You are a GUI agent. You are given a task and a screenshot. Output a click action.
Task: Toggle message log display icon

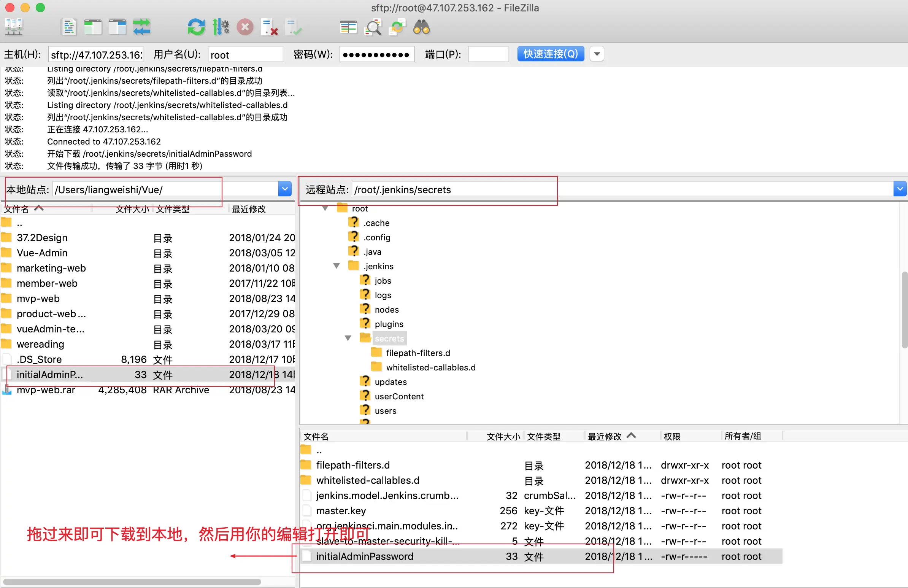[69, 27]
